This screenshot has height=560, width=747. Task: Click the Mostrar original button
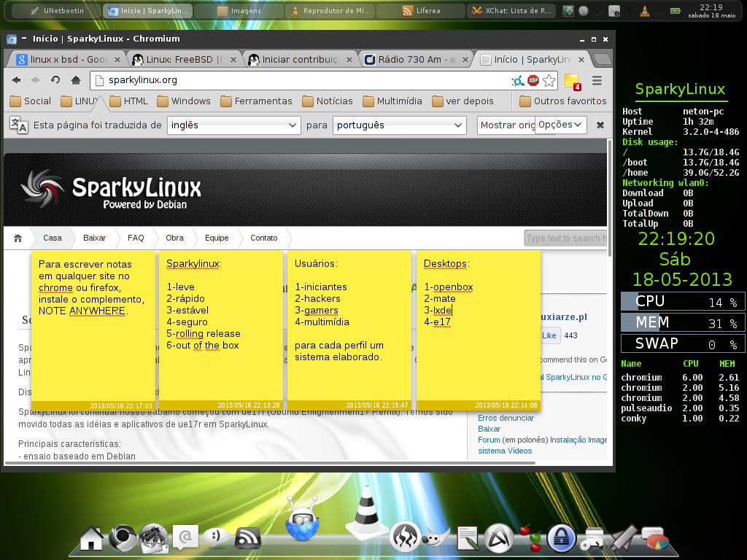pos(507,125)
